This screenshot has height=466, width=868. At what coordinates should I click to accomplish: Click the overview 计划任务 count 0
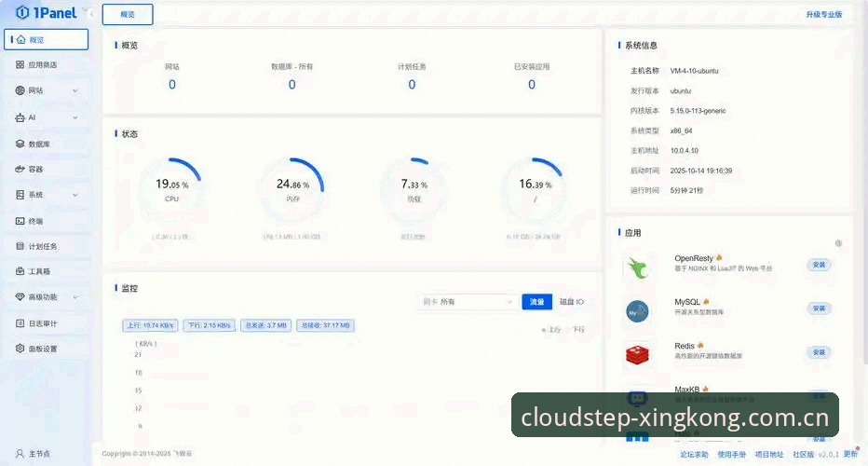pyautogui.click(x=412, y=85)
